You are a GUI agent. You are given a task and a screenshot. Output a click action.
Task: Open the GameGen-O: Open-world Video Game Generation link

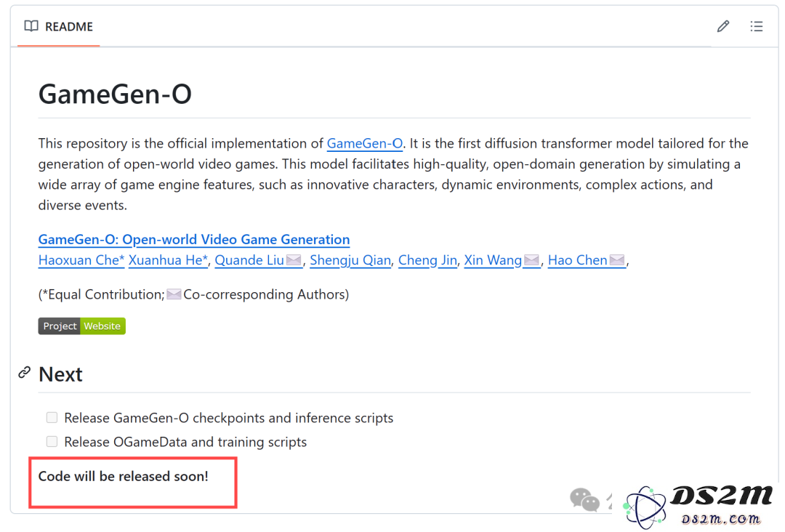click(x=194, y=240)
